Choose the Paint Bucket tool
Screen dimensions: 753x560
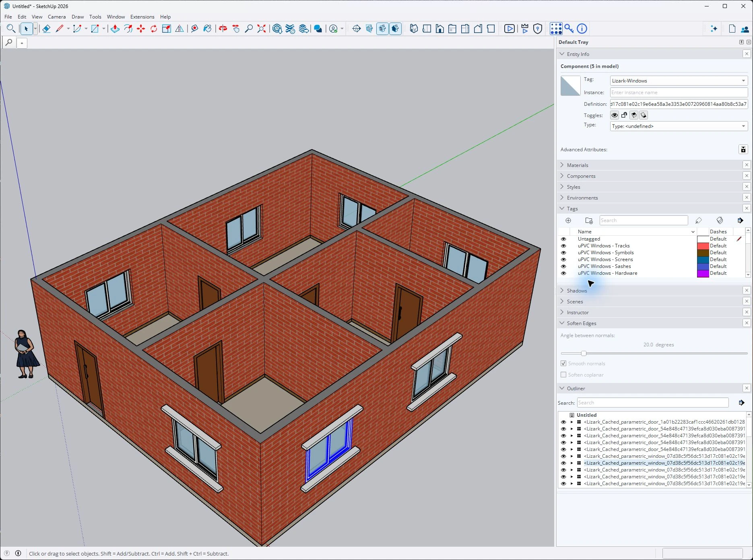pyautogui.click(x=207, y=29)
